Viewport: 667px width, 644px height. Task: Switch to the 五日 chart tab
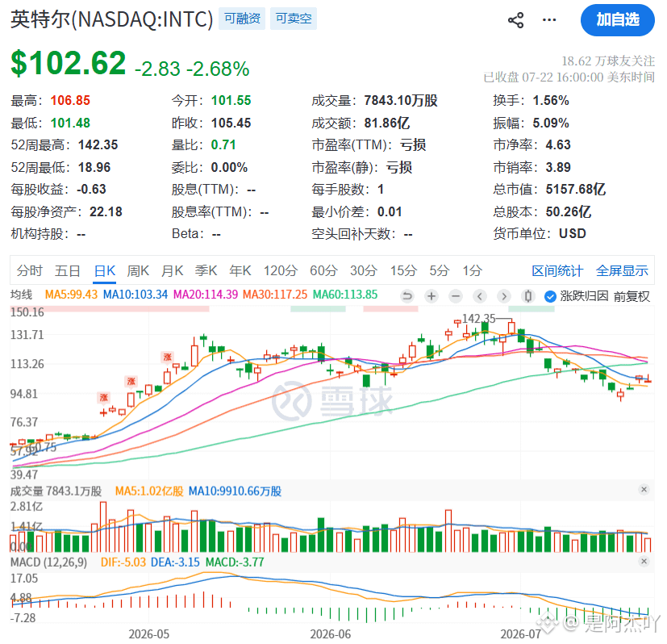pyautogui.click(x=68, y=270)
